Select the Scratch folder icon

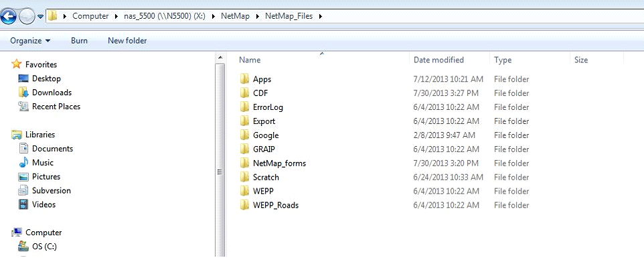click(x=245, y=177)
